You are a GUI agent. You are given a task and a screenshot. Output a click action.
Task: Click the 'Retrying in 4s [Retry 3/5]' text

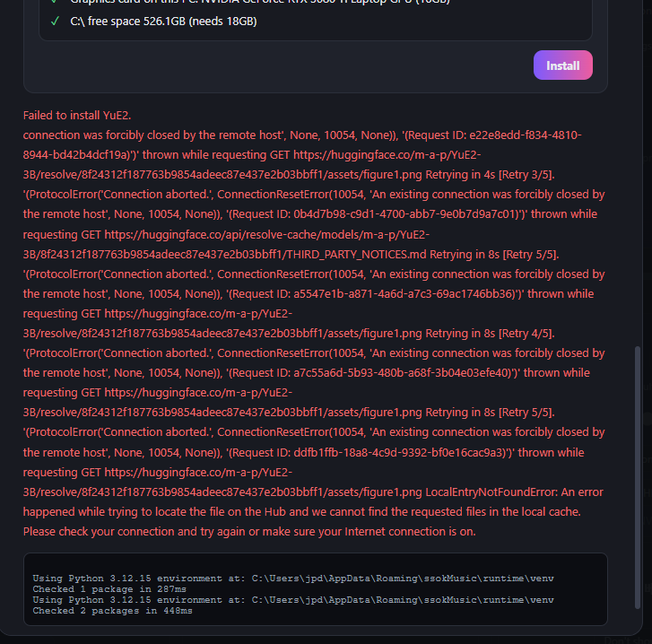[x=490, y=175]
